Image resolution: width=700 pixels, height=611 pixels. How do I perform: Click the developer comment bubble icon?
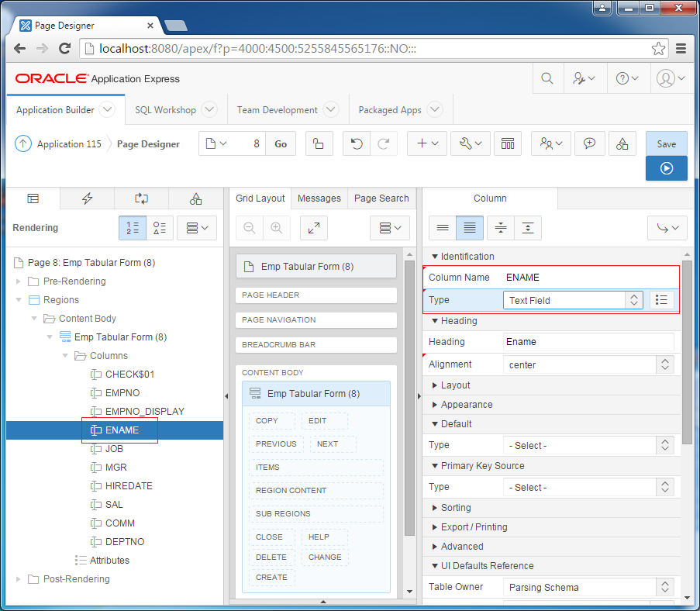(589, 143)
